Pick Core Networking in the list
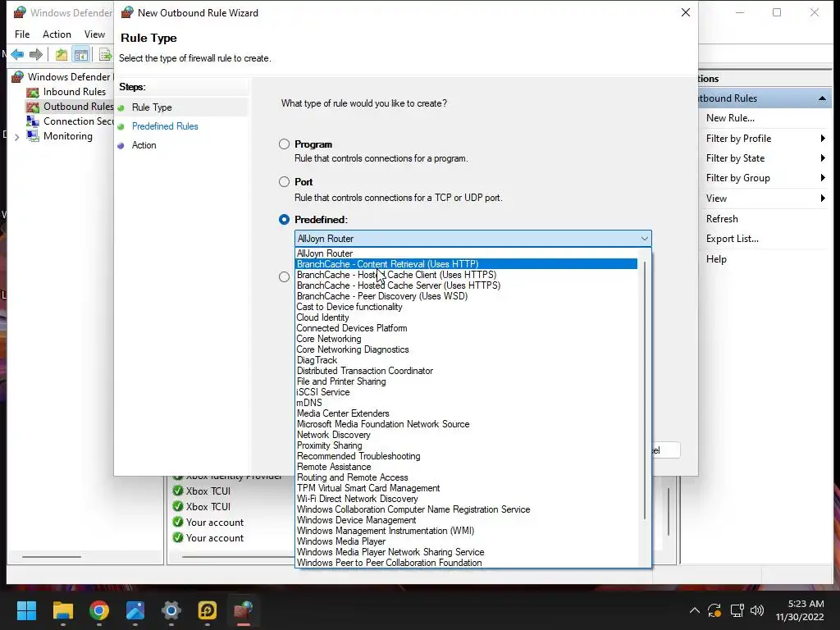840x630 pixels. [x=467, y=339]
